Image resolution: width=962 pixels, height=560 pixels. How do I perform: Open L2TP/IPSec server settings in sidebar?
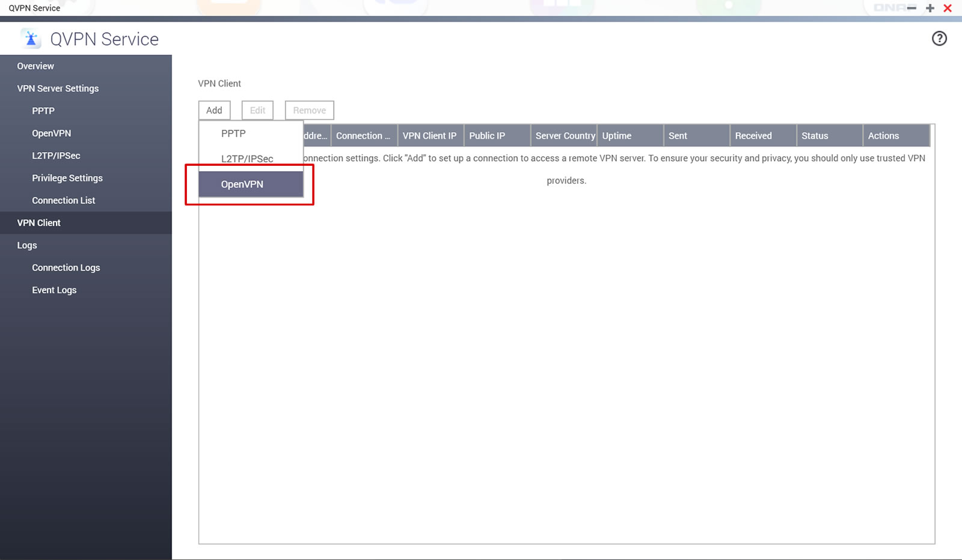click(86, 156)
